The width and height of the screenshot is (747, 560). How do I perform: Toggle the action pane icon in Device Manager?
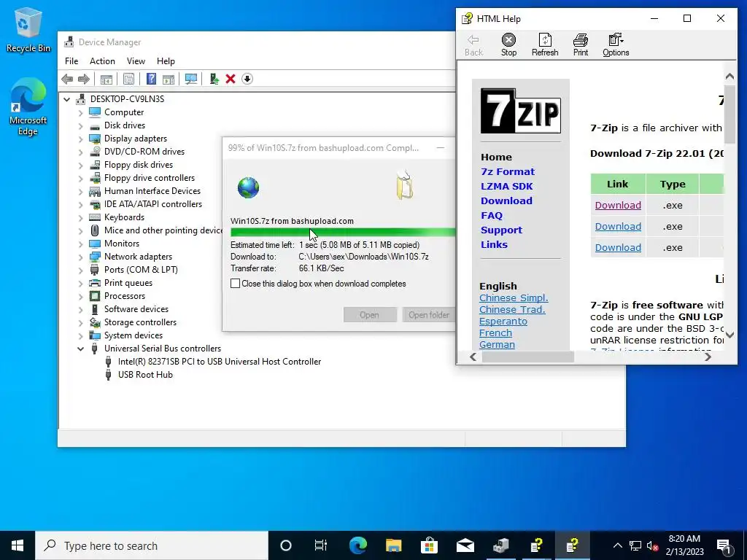[x=169, y=79]
